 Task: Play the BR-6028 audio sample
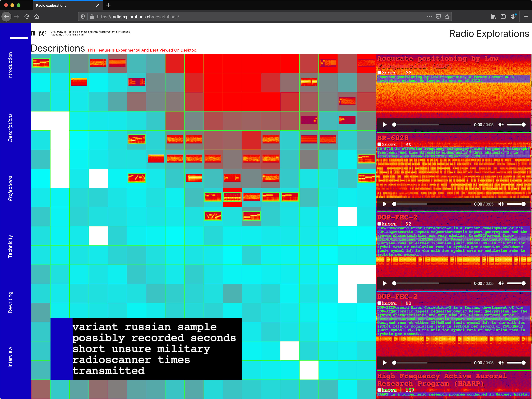385,204
